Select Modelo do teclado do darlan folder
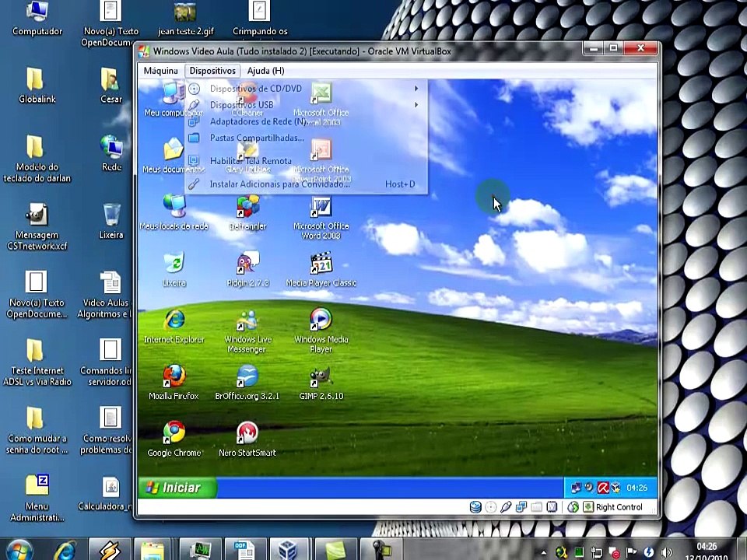 37,159
